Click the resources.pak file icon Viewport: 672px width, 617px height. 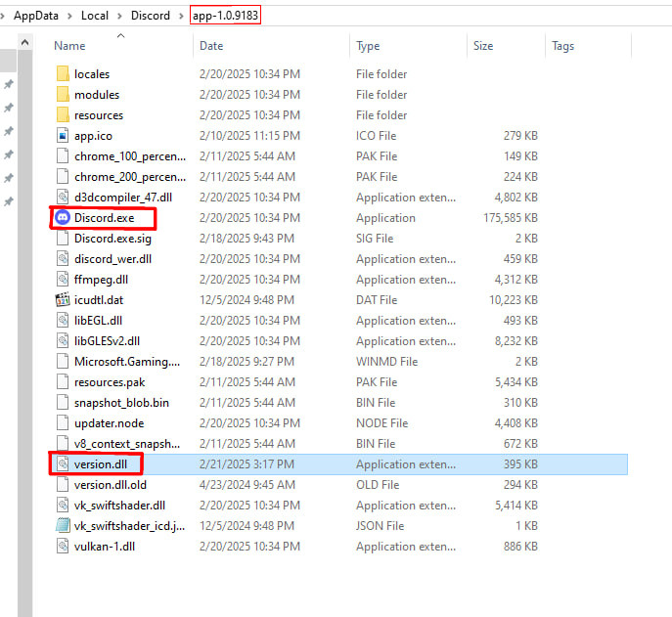click(63, 381)
